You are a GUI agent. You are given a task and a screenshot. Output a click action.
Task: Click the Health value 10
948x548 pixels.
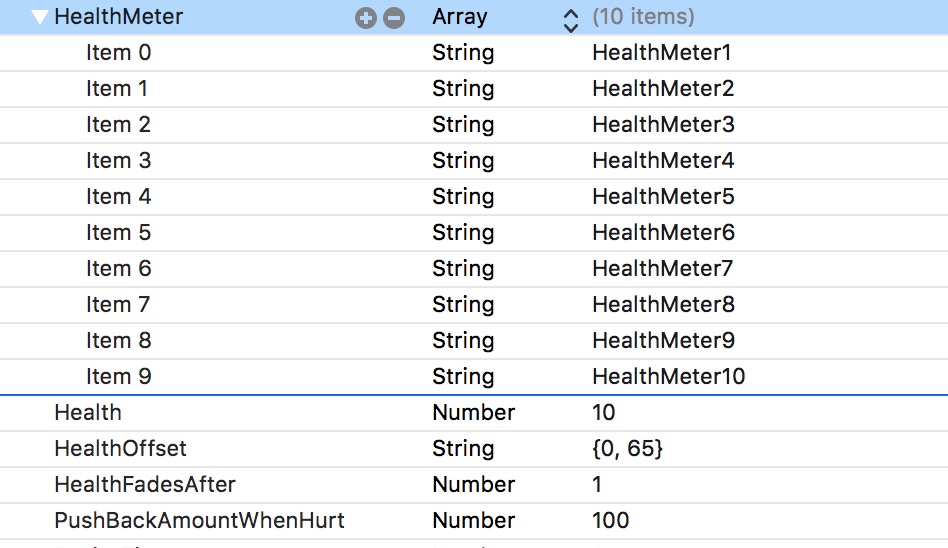604,413
